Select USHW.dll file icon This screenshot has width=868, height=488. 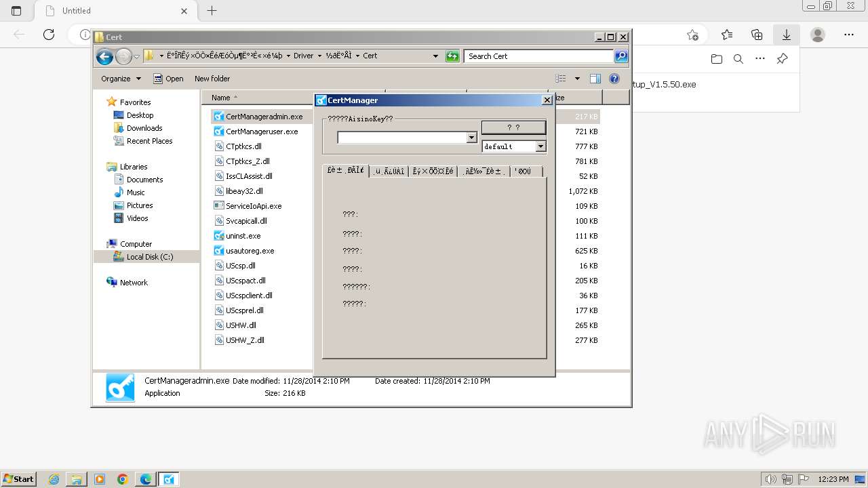click(x=218, y=325)
